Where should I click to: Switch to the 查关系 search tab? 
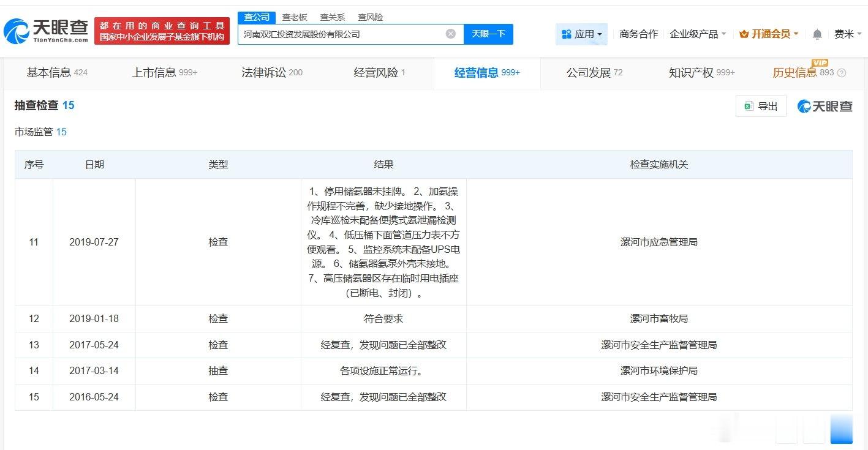[333, 17]
